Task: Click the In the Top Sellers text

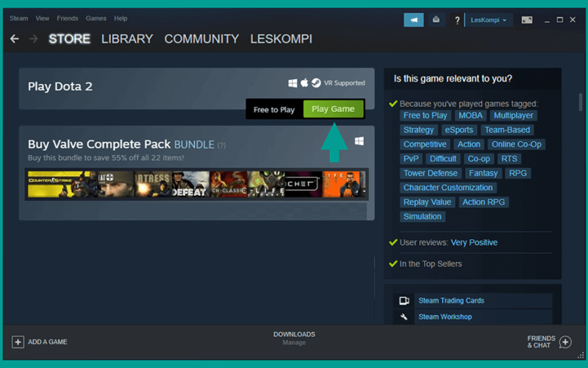Action: (x=431, y=264)
